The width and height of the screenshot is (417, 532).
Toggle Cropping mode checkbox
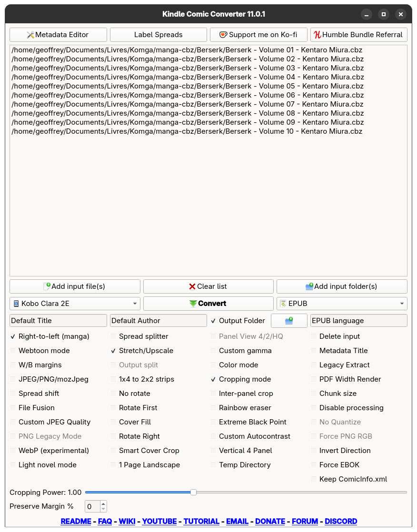pos(213,379)
